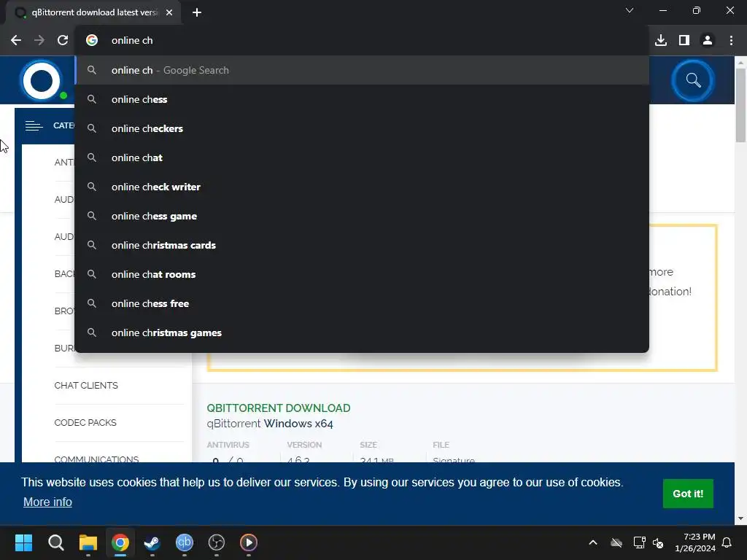Dismiss cookie banner with Got it!

tap(688, 494)
